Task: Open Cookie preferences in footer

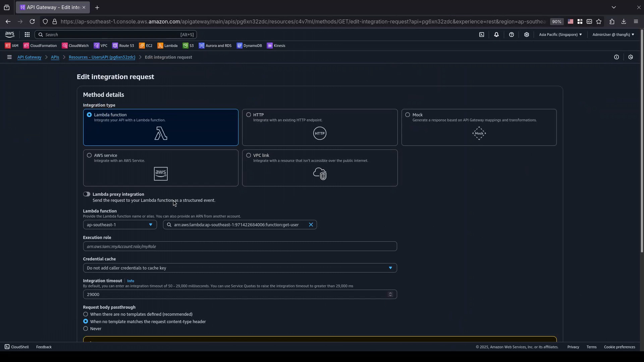Action: tap(620, 347)
